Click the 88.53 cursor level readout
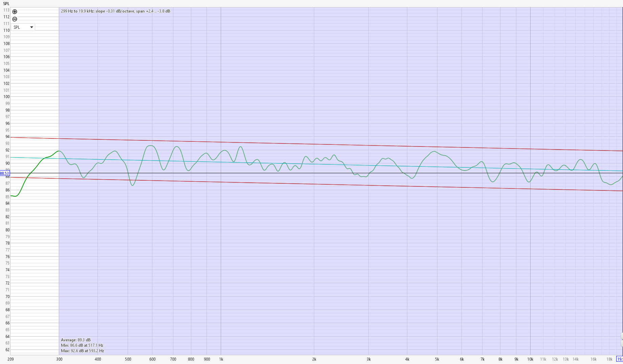 (4, 173)
